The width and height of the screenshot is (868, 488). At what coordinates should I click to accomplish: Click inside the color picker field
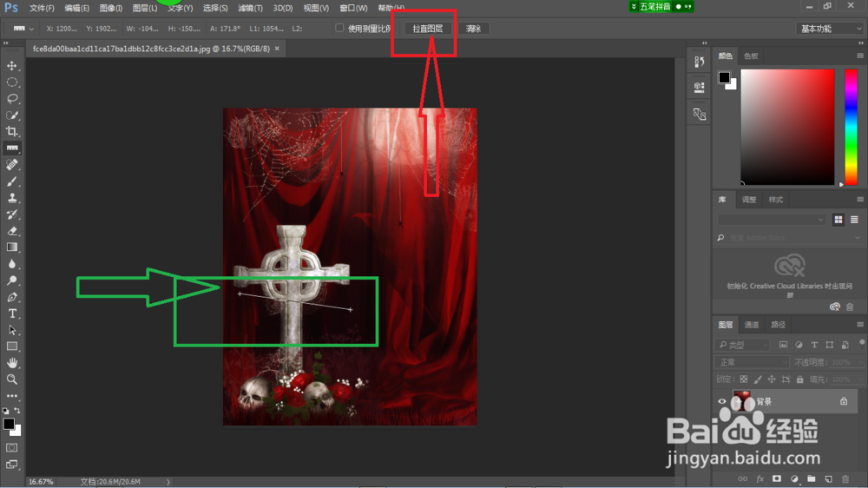787,127
